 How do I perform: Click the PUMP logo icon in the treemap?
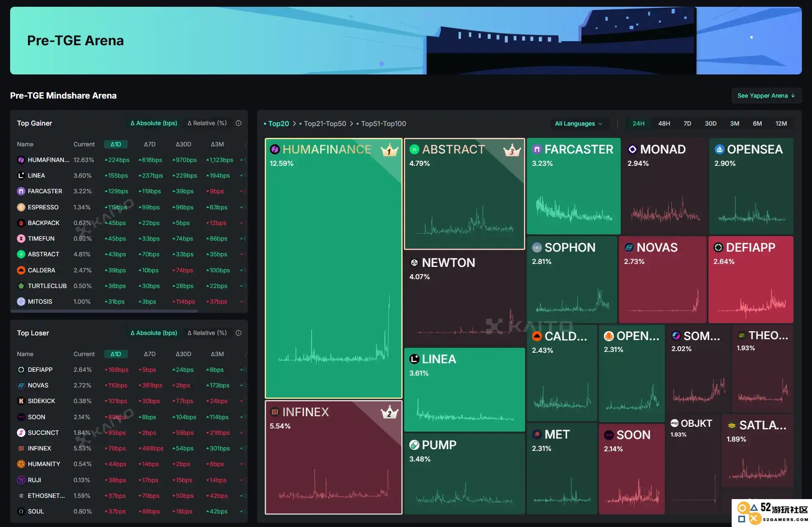click(x=414, y=445)
